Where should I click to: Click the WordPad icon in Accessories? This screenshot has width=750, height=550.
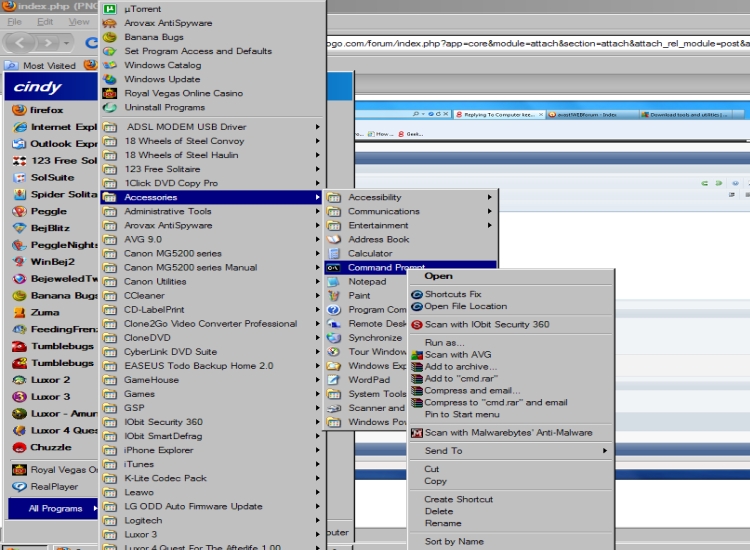(x=334, y=380)
